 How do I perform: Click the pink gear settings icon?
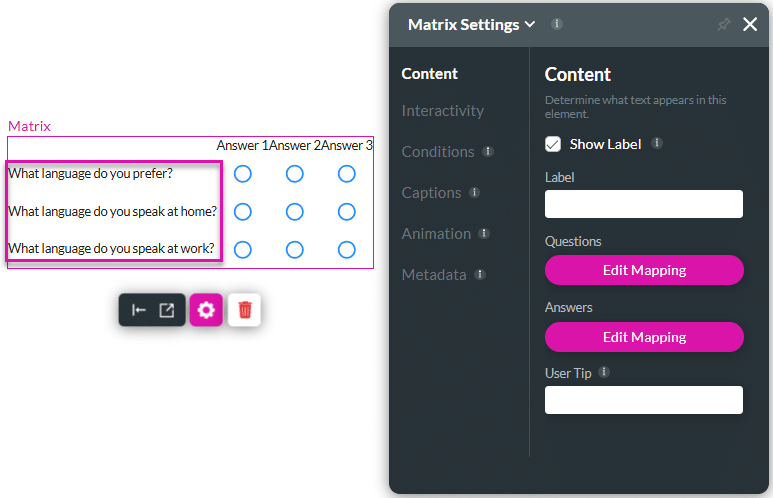point(206,310)
